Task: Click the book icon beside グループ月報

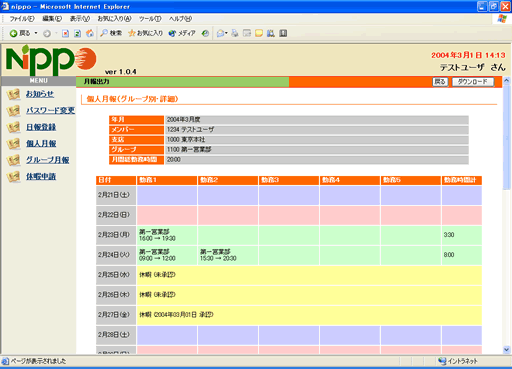Action: click(x=14, y=160)
